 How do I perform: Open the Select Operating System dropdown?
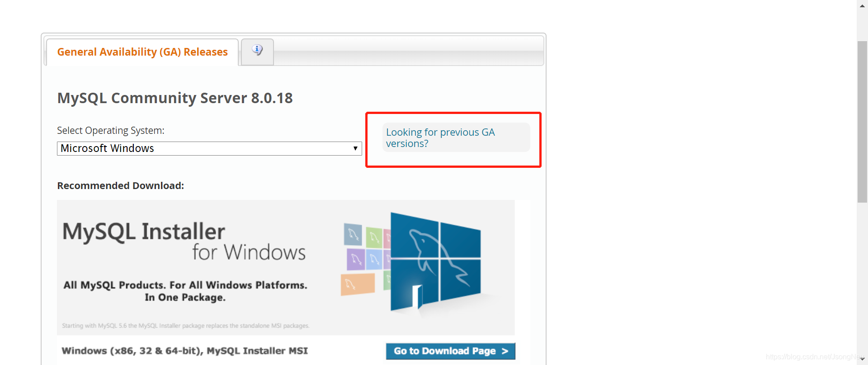(209, 148)
